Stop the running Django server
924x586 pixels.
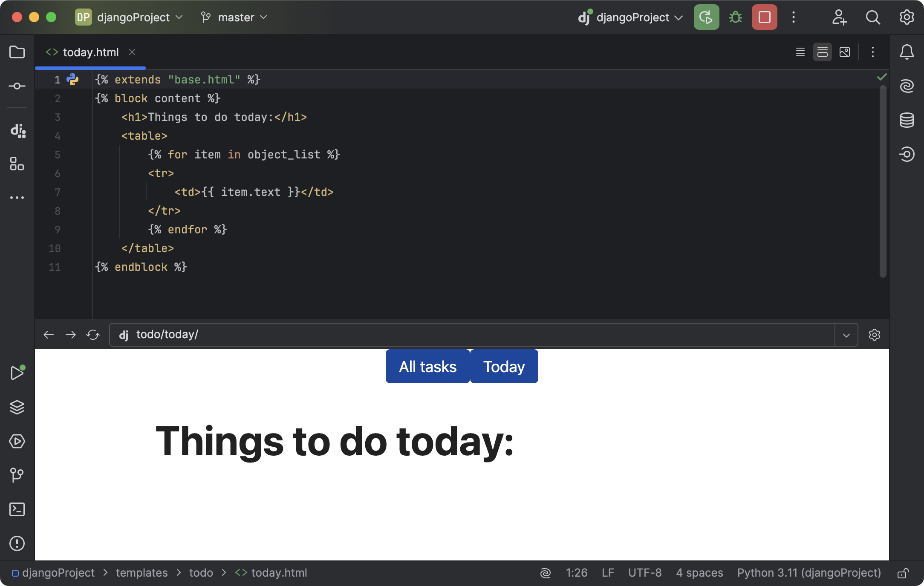coord(764,17)
